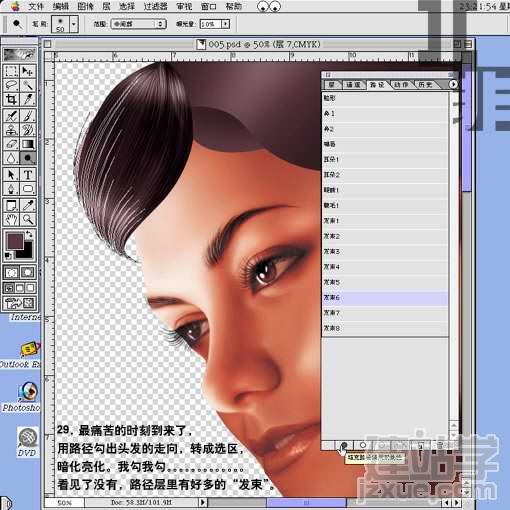Screen dimensions: 510x510
Task: Switch to the 层 layers tab
Action: point(332,85)
